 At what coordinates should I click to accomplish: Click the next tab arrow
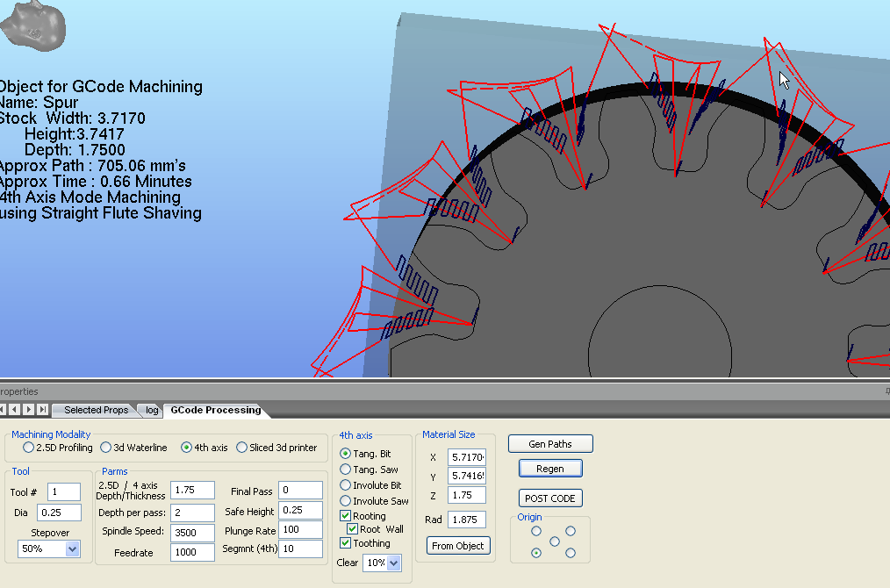click(29, 410)
